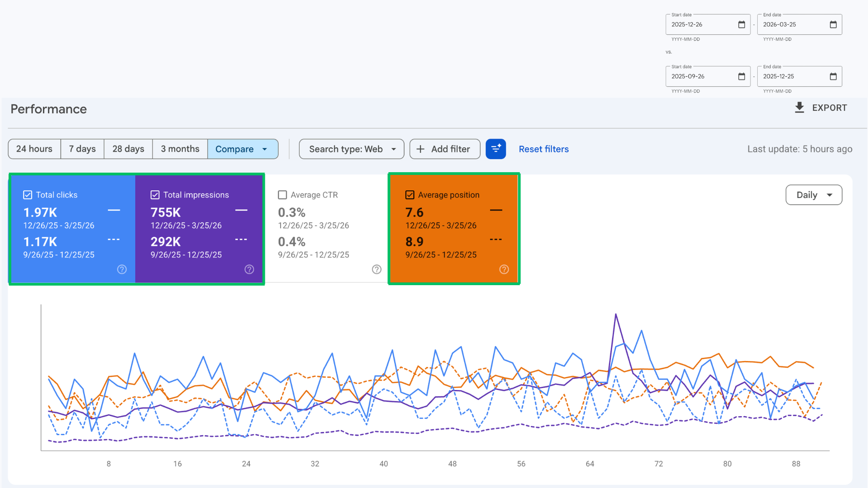Open help icon on Average CTR card

click(x=377, y=269)
